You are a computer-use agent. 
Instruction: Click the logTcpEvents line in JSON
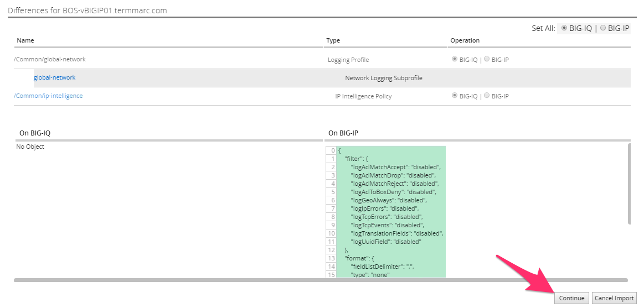point(387,225)
